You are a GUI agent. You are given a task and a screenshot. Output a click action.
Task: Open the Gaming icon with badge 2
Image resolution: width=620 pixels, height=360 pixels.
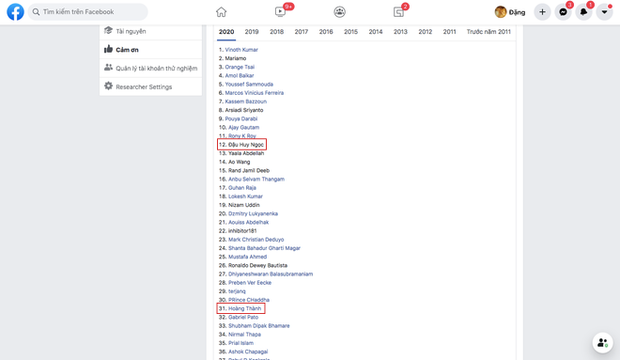click(x=399, y=12)
